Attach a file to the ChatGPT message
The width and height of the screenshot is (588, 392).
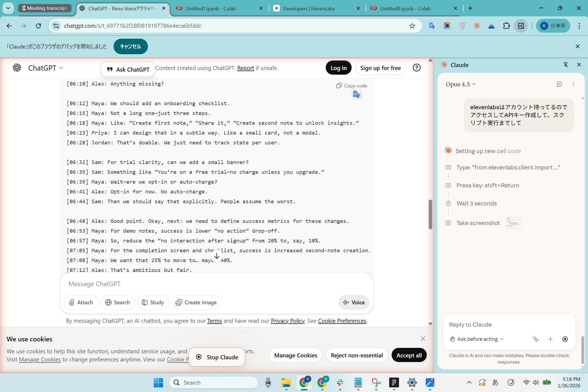(81, 302)
